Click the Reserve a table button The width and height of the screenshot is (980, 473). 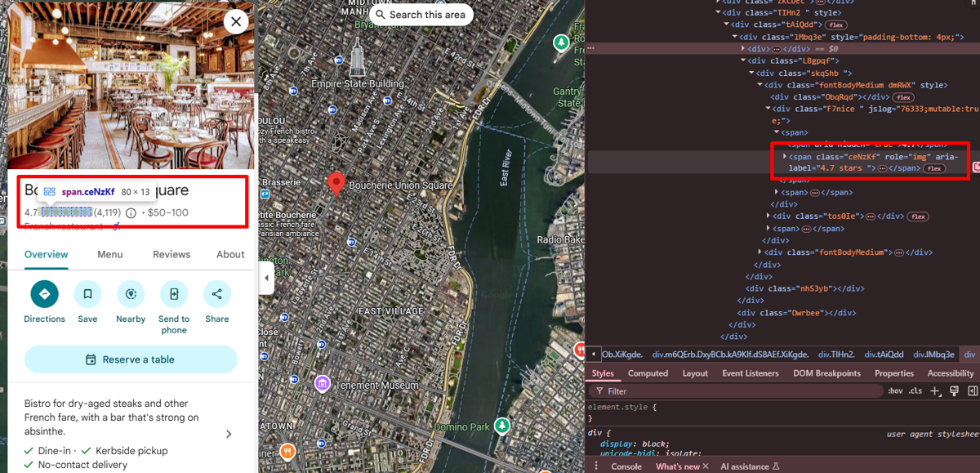coord(131,359)
